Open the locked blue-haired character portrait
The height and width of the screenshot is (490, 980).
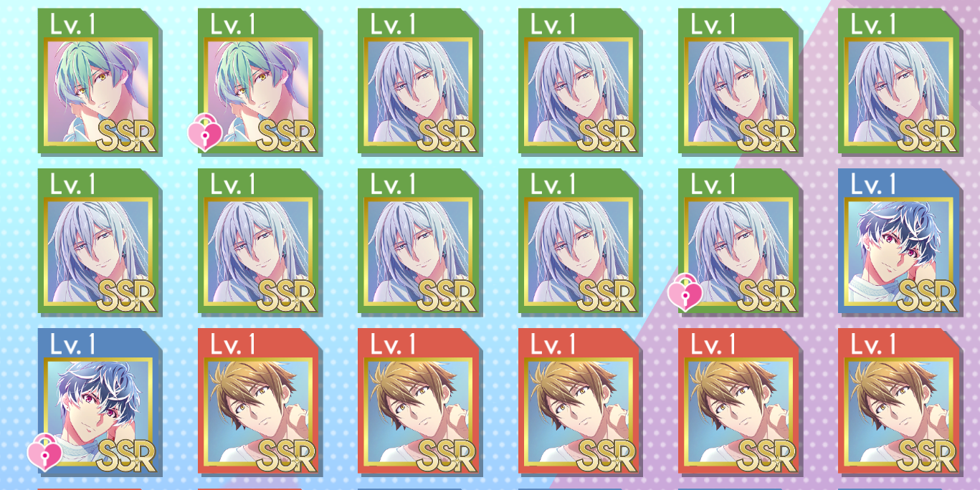click(100, 401)
